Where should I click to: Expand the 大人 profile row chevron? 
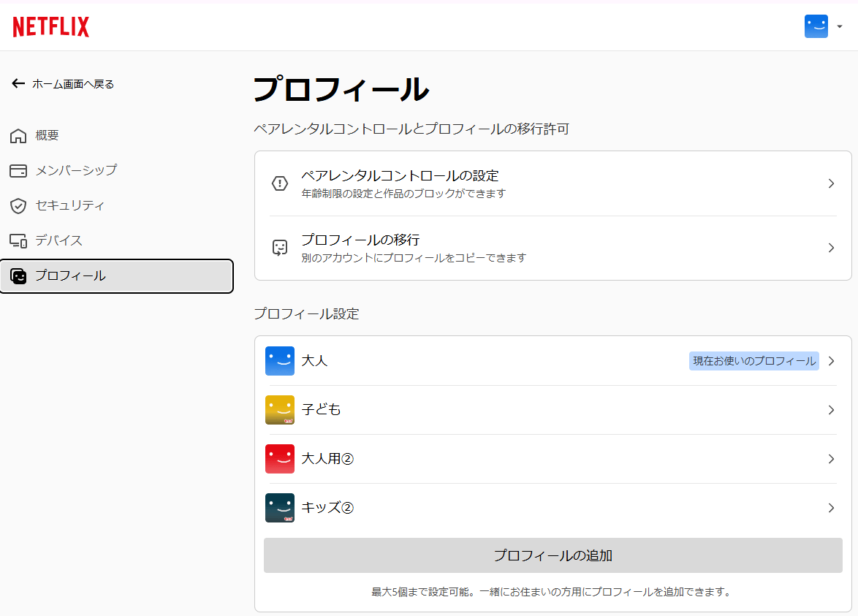tap(831, 361)
